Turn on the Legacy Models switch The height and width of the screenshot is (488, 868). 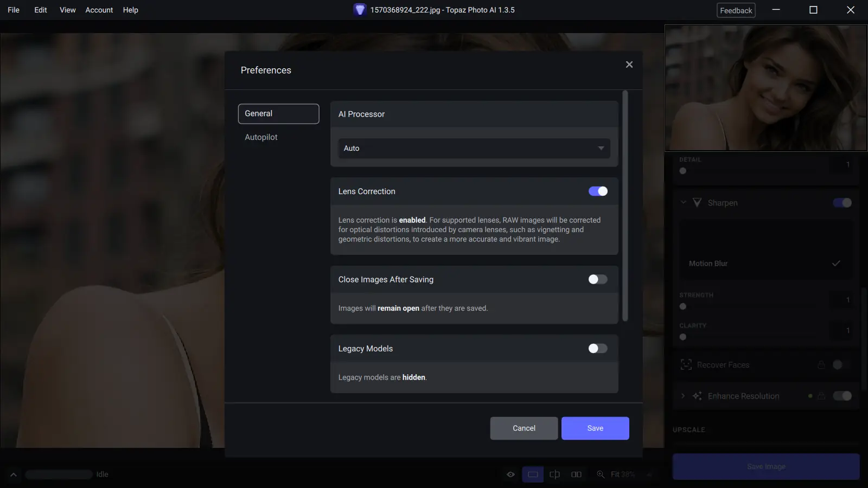point(598,349)
